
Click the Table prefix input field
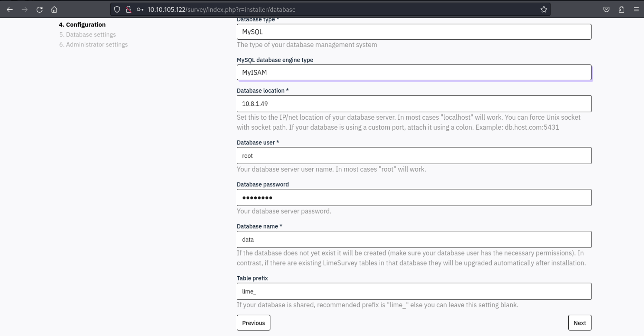tap(414, 292)
